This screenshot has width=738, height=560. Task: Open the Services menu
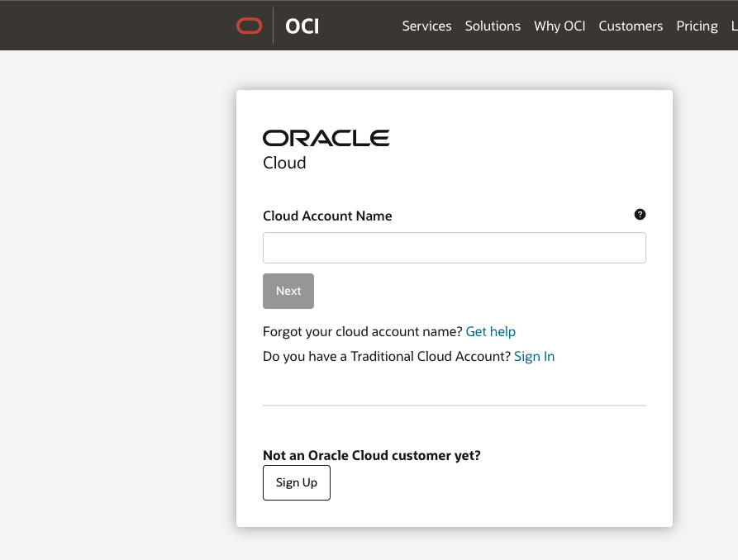(426, 26)
